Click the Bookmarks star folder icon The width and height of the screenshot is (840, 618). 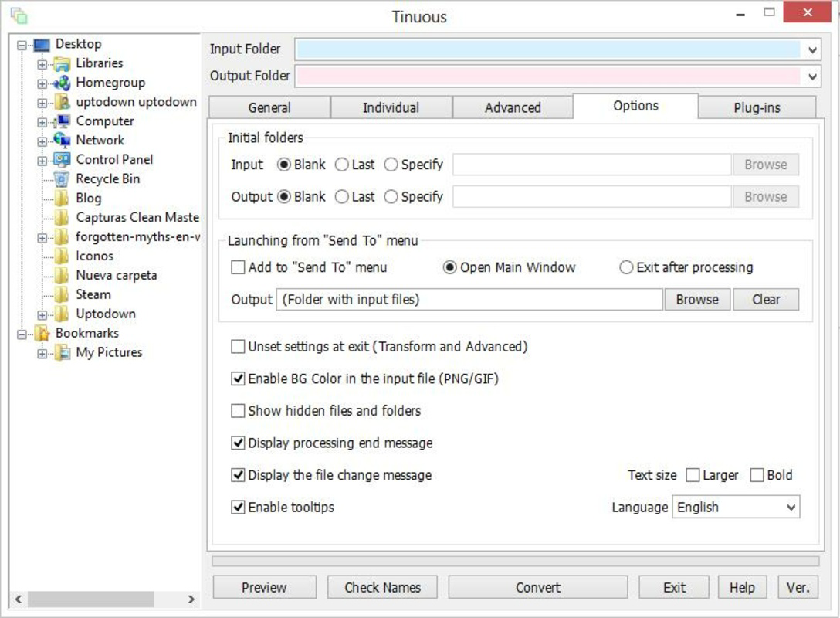(42, 334)
